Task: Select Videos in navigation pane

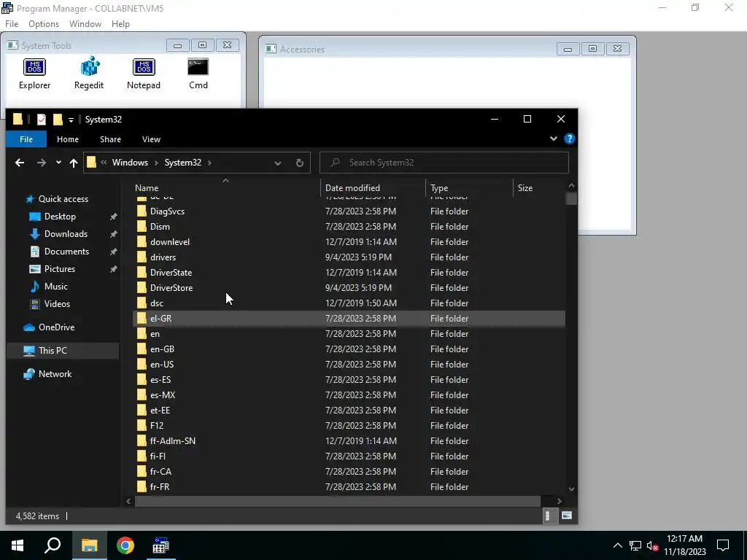Action: point(57,304)
